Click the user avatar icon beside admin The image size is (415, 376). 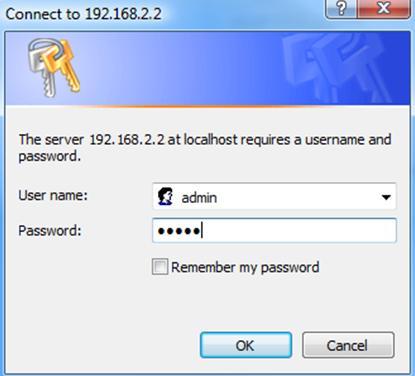click(165, 196)
